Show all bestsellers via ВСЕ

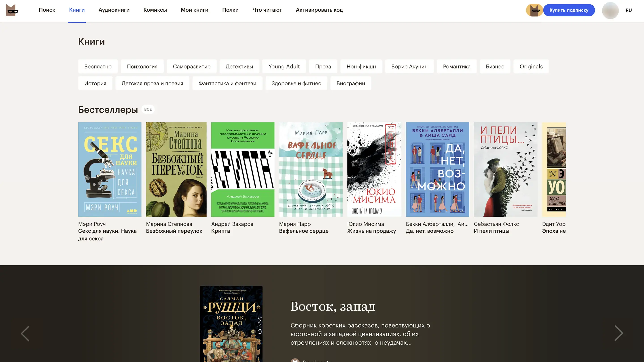pyautogui.click(x=148, y=109)
